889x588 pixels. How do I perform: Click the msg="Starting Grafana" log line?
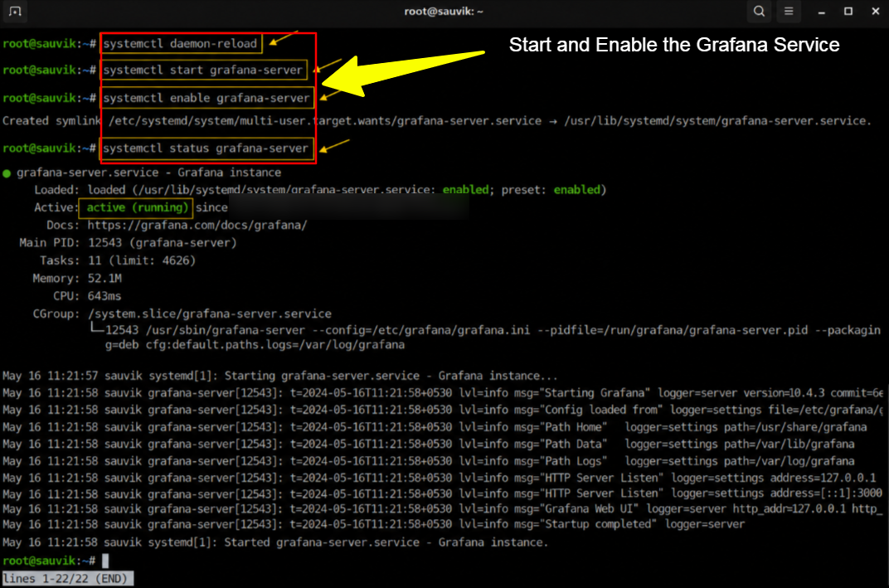pos(443,393)
